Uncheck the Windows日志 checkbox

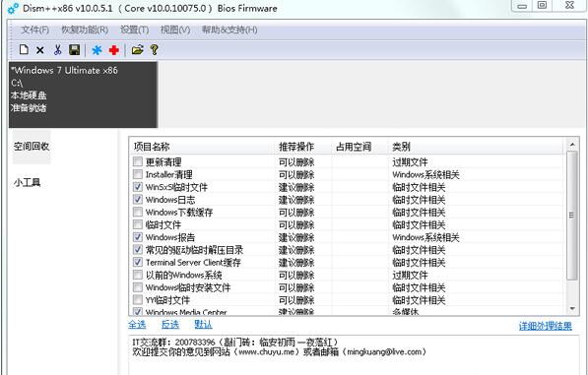click(138, 199)
